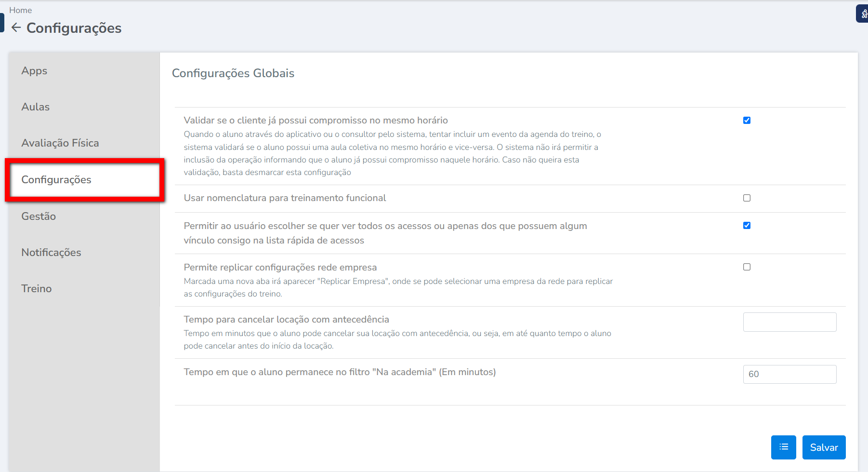Go to Avaliação Física settings
Image resolution: width=868 pixels, height=472 pixels.
(x=60, y=143)
